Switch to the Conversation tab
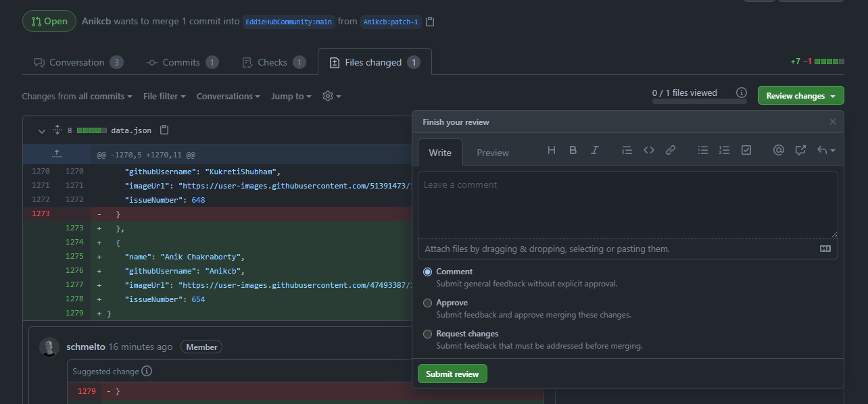Screen dimensions: 868x404 coord(78,62)
